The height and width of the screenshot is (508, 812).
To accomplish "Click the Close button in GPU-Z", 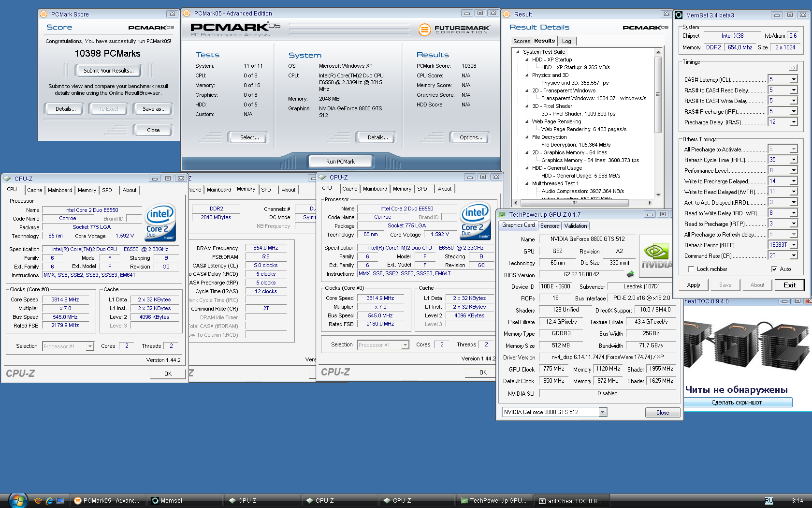I will click(663, 413).
